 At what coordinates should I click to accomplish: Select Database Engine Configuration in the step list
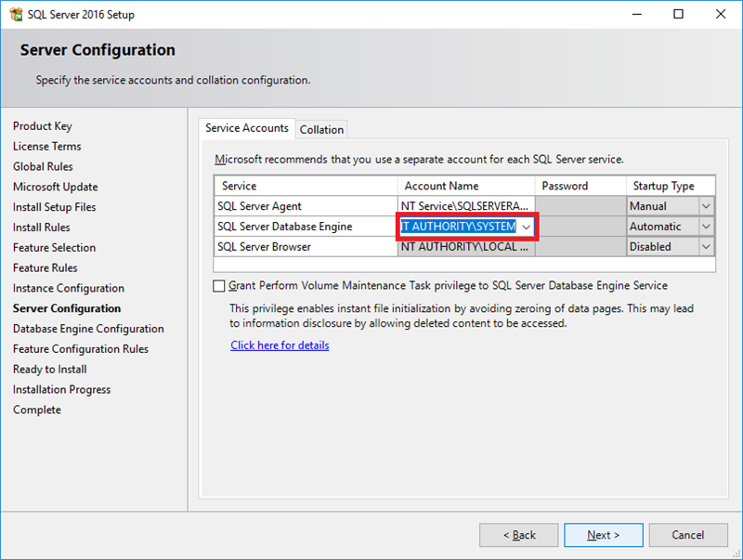(x=88, y=329)
